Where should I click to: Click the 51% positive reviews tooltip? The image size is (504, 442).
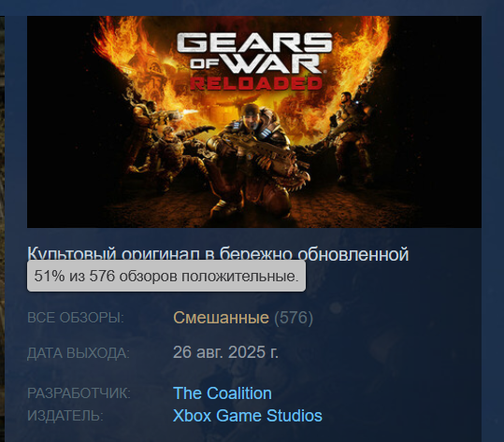(x=166, y=276)
